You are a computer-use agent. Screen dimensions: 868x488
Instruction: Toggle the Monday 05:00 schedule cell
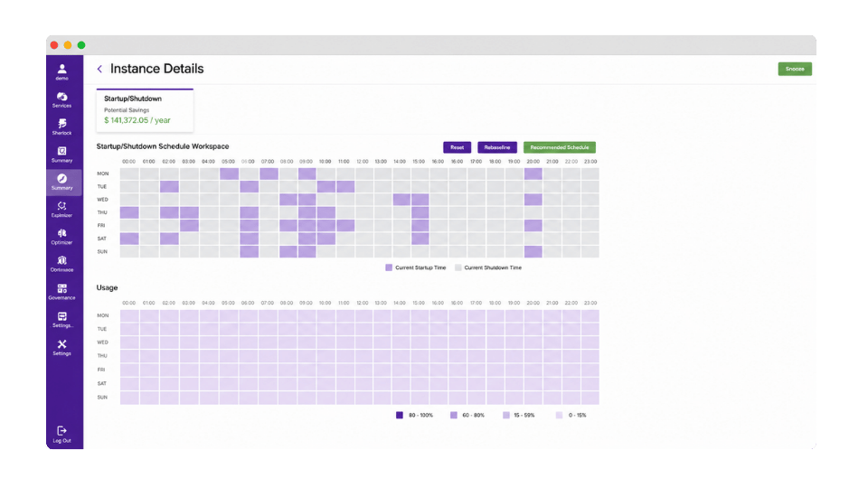pyautogui.click(x=229, y=174)
